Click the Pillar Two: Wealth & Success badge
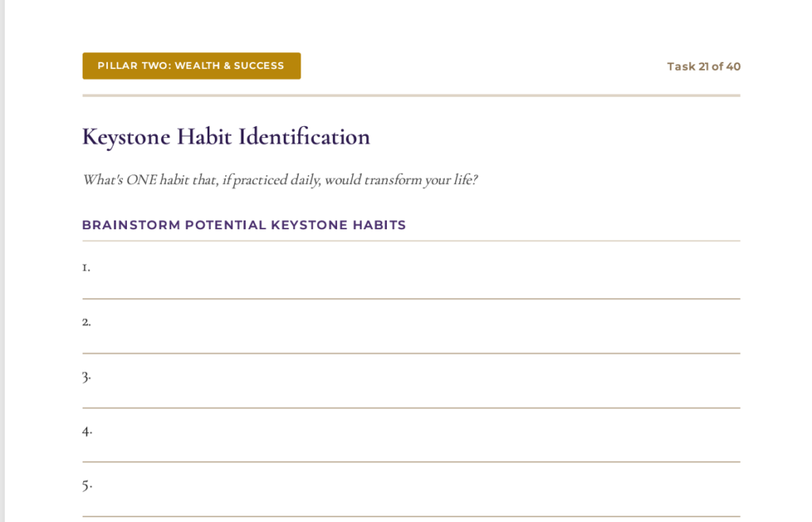Viewport: 812px width, 522px height. tap(191, 66)
